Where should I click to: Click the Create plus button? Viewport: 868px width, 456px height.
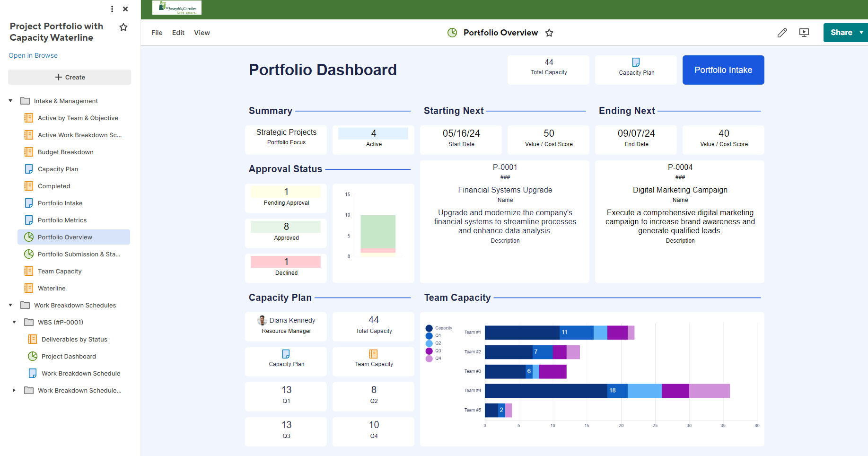(70, 77)
